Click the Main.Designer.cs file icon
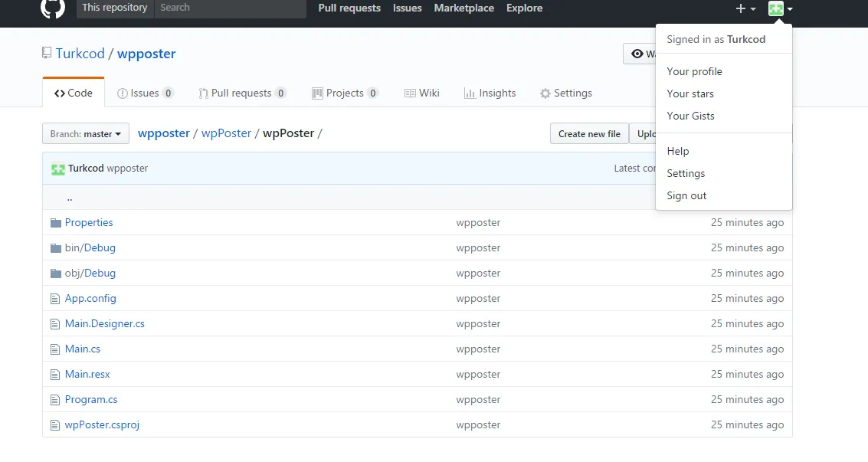Screen dimensions: 868x462 (55, 324)
